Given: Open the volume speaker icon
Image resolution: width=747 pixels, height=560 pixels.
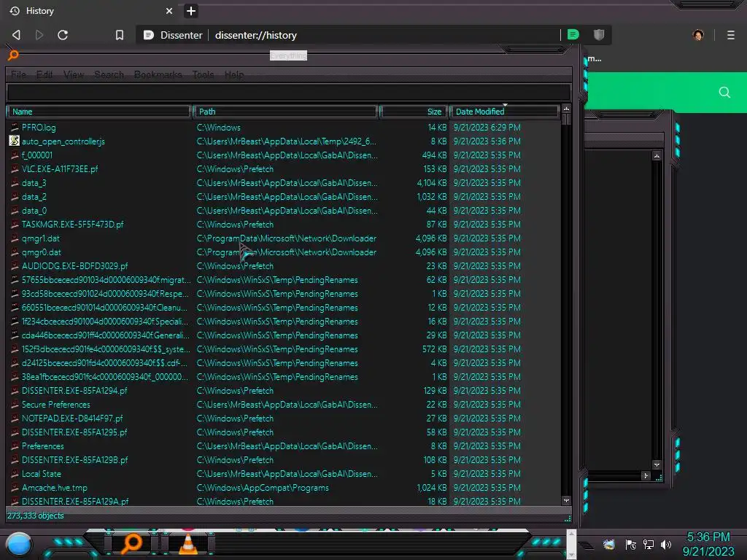Looking at the screenshot, I should coord(665,544).
